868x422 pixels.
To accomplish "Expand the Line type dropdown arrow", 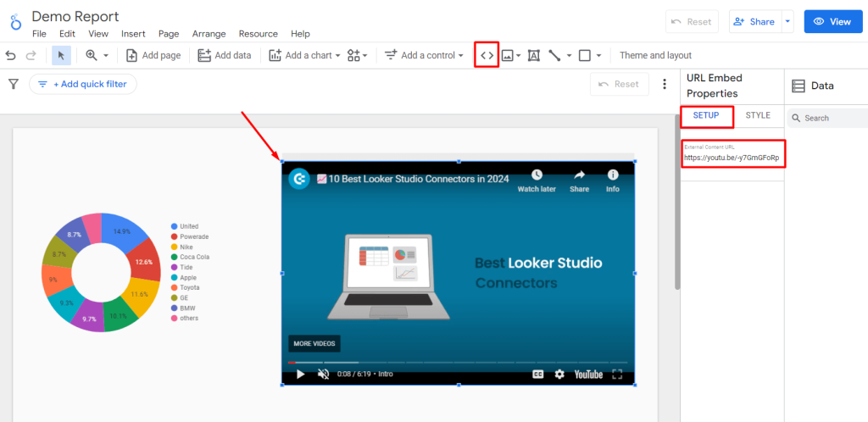I will 569,56.
